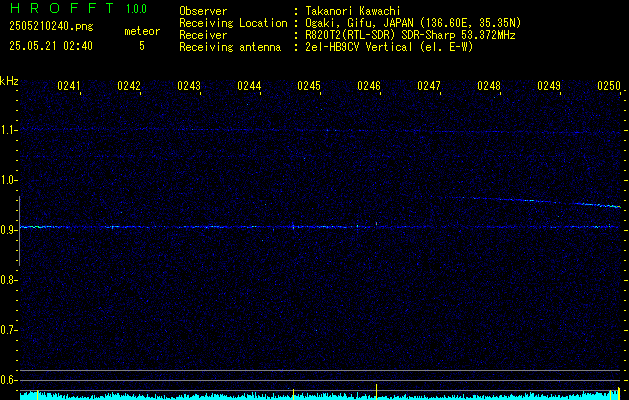Click the 0250 time axis label

click(609, 86)
